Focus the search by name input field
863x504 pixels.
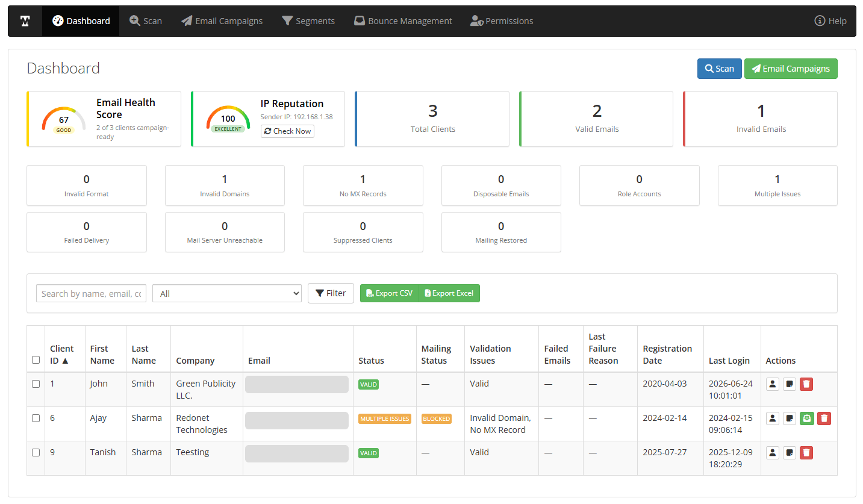91,293
